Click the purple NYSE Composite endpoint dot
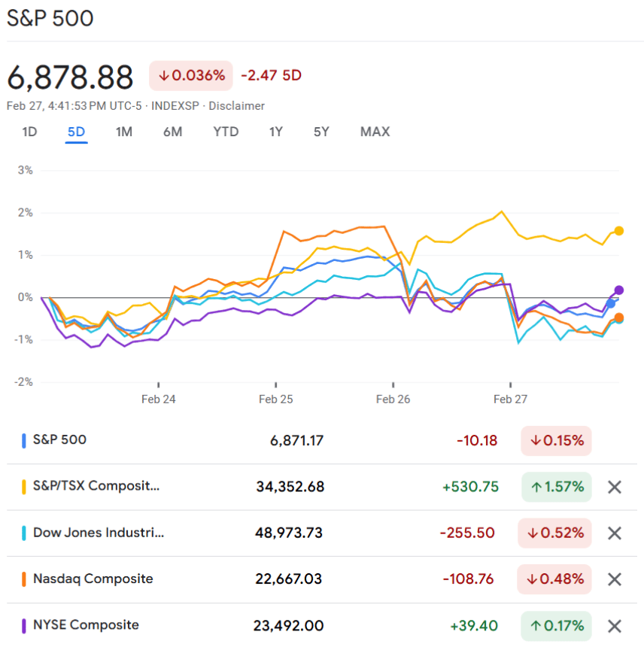The height and width of the screenshot is (653, 644). pyautogui.click(x=618, y=290)
